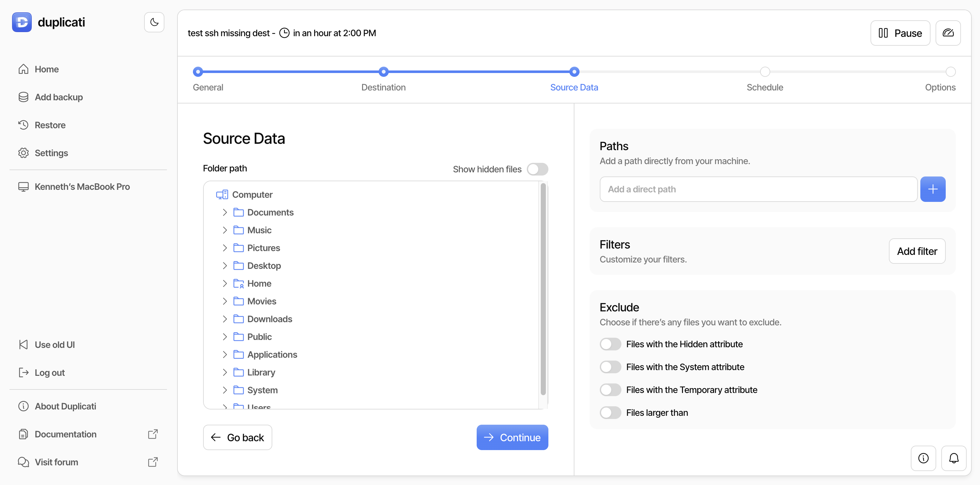Expand the Downloads folder chevron
Screen dimensions: 980x485
(x=224, y=319)
